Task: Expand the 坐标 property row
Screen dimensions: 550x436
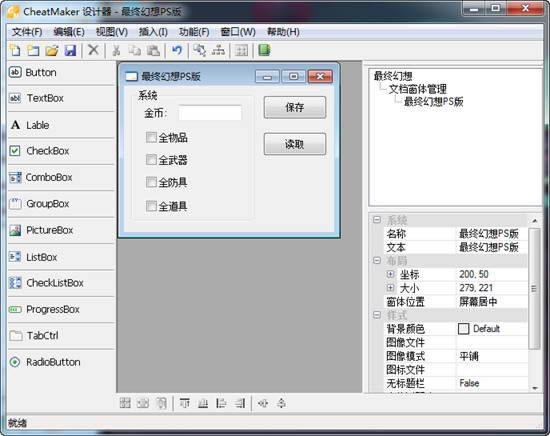Action: [390, 274]
